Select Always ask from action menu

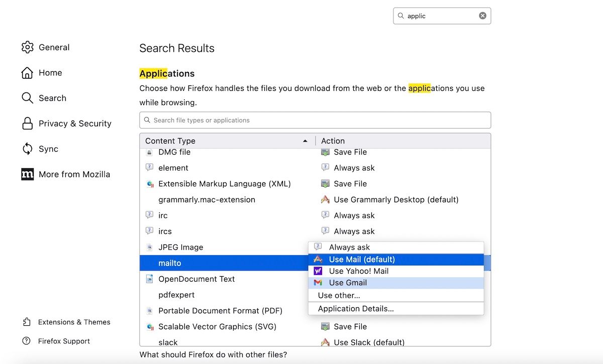[x=349, y=247]
